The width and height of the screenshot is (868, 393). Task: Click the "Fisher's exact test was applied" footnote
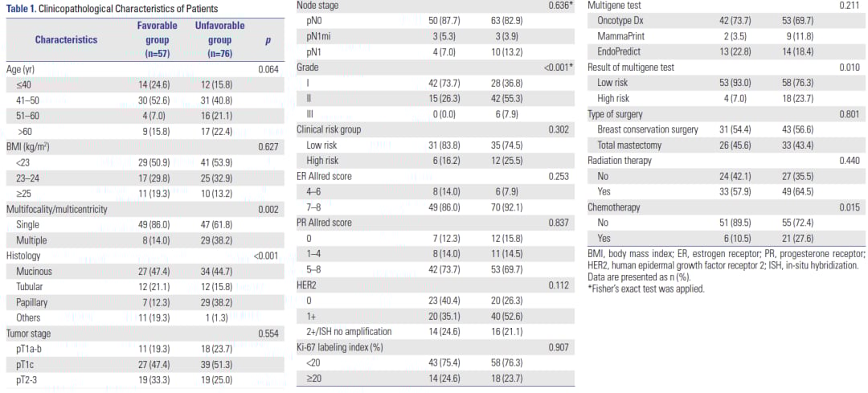pyautogui.click(x=646, y=289)
